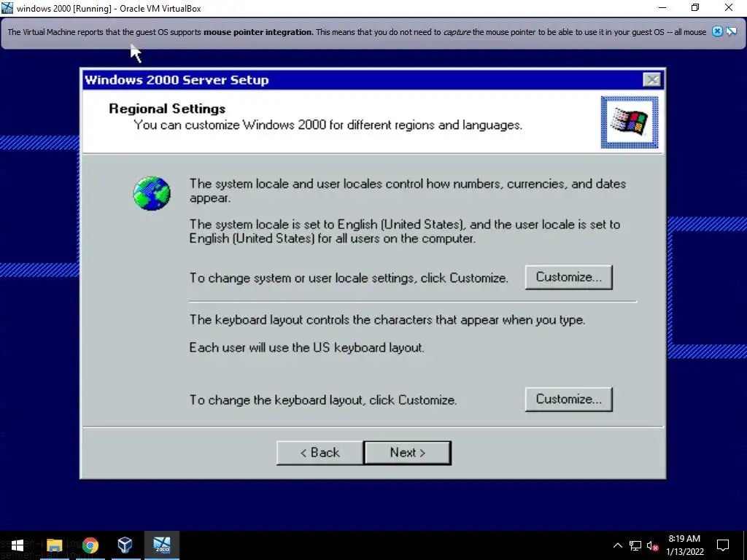The height and width of the screenshot is (560, 747).
Task: Go to the Next setup step
Action: point(407,452)
